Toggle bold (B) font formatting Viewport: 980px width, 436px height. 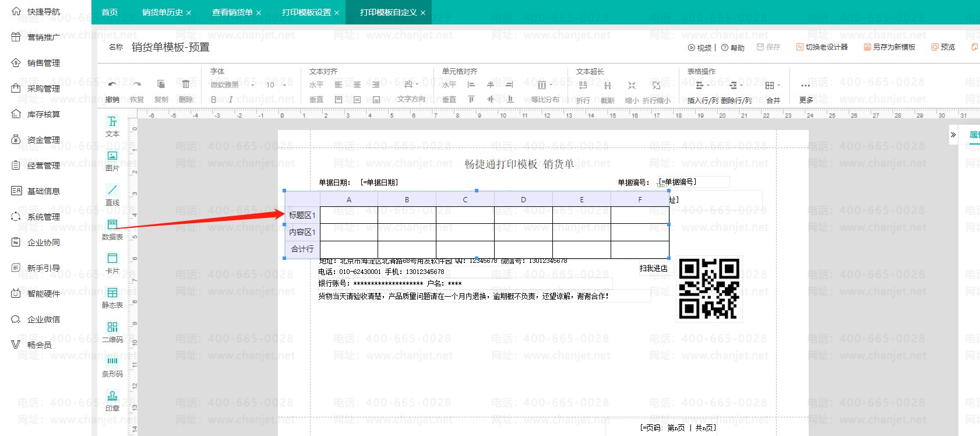(x=214, y=100)
